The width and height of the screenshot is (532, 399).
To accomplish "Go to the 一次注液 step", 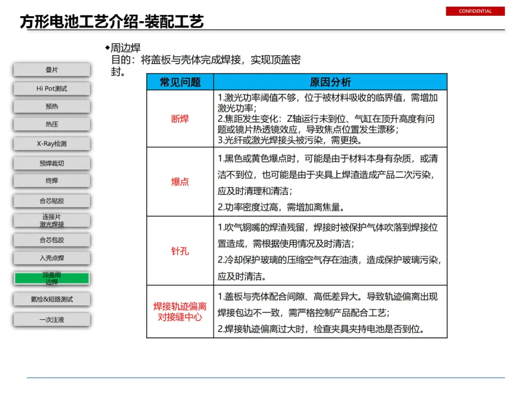I will (x=52, y=320).
